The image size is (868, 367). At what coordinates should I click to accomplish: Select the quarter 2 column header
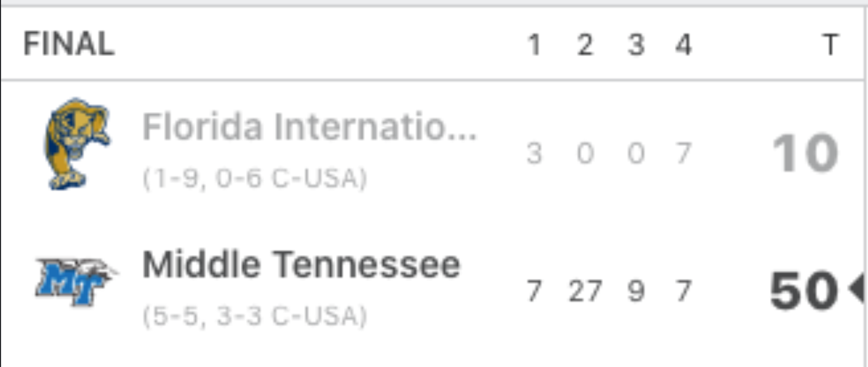tap(585, 45)
